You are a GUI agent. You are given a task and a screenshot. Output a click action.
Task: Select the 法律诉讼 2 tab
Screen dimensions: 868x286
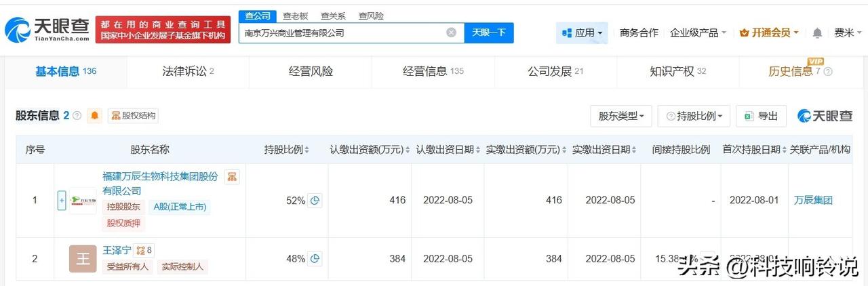(x=188, y=71)
